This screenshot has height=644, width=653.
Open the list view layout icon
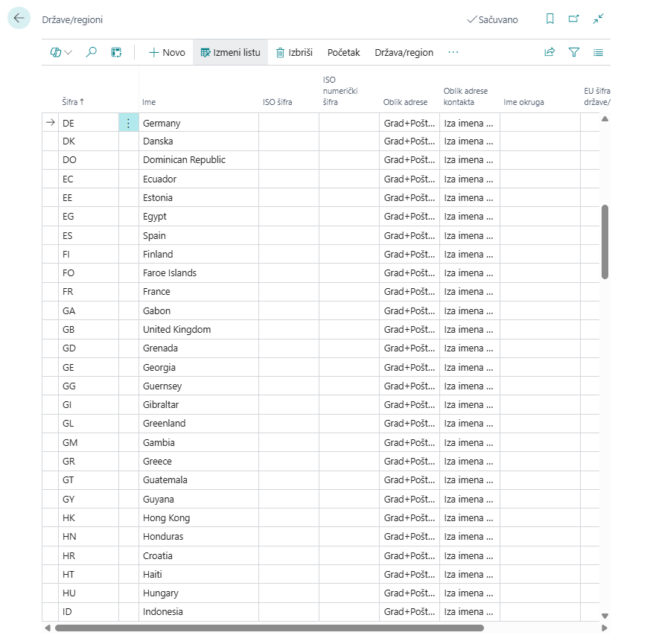(598, 52)
